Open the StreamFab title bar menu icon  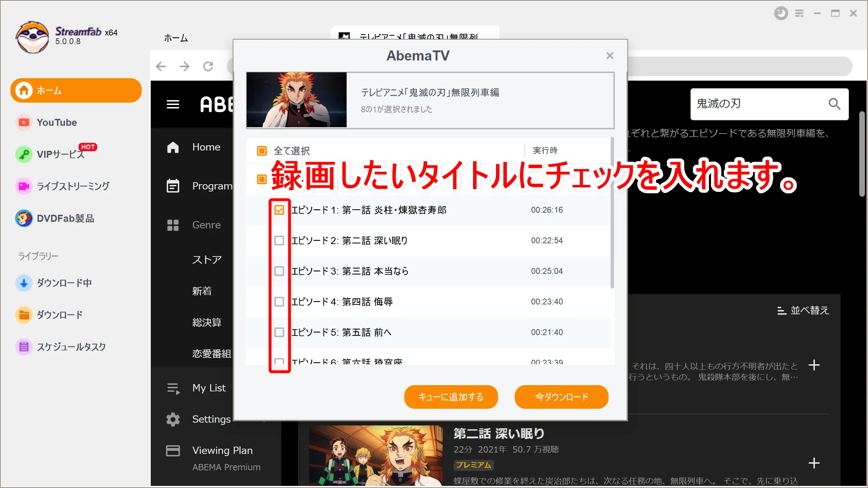(x=799, y=13)
